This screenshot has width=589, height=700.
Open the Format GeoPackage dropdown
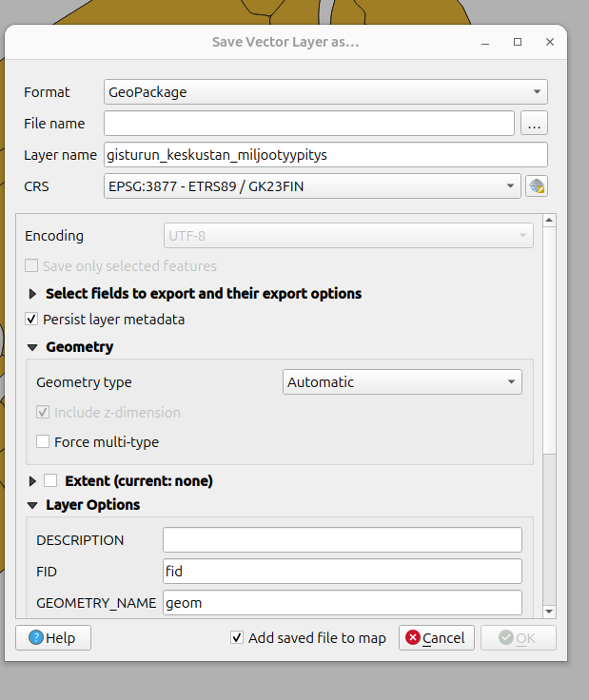tap(325, 92)
